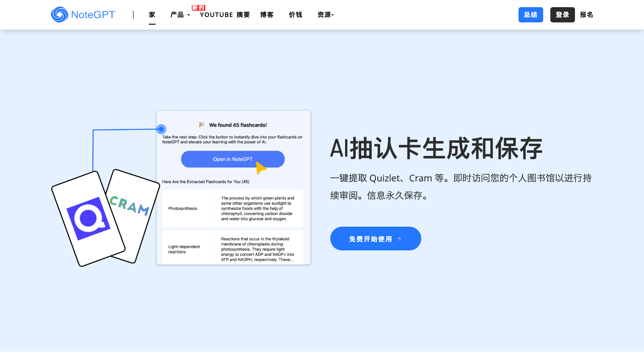Go to the 家 home tab

(x=152, y=15)
